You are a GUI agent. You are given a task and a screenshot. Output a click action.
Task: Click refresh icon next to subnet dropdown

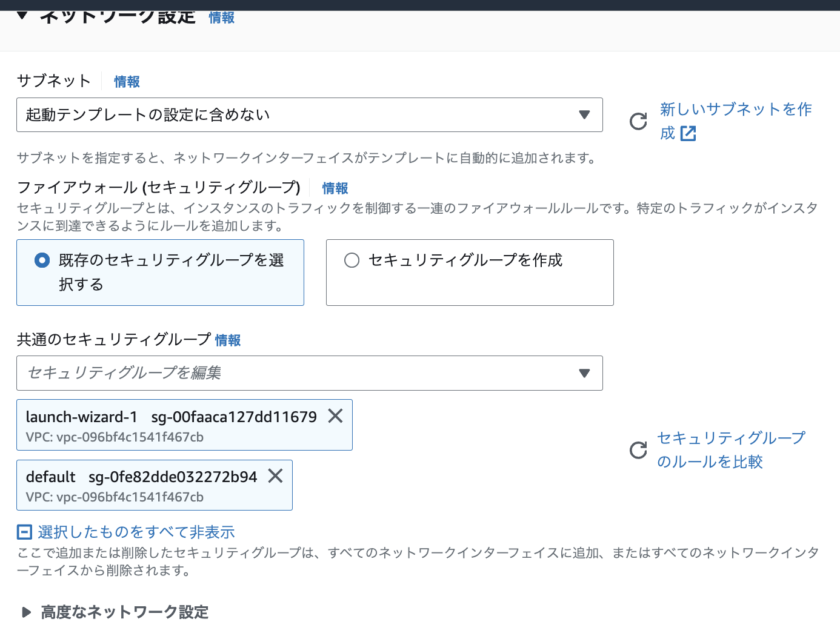click(638, 122)
